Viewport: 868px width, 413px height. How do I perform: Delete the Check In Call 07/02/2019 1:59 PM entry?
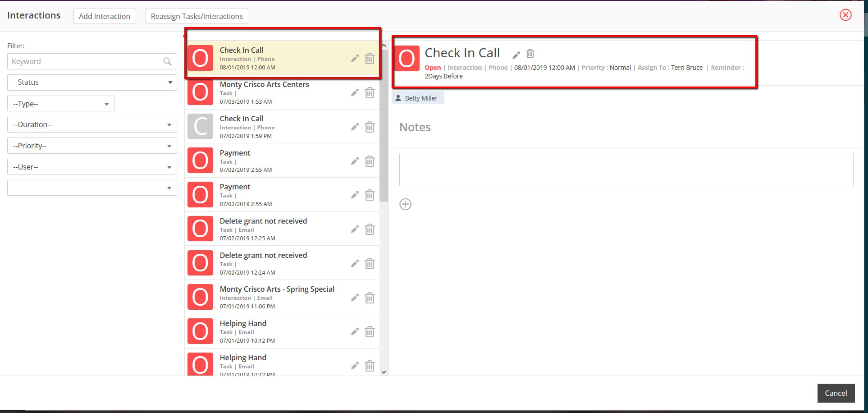[x=370, y=127]
